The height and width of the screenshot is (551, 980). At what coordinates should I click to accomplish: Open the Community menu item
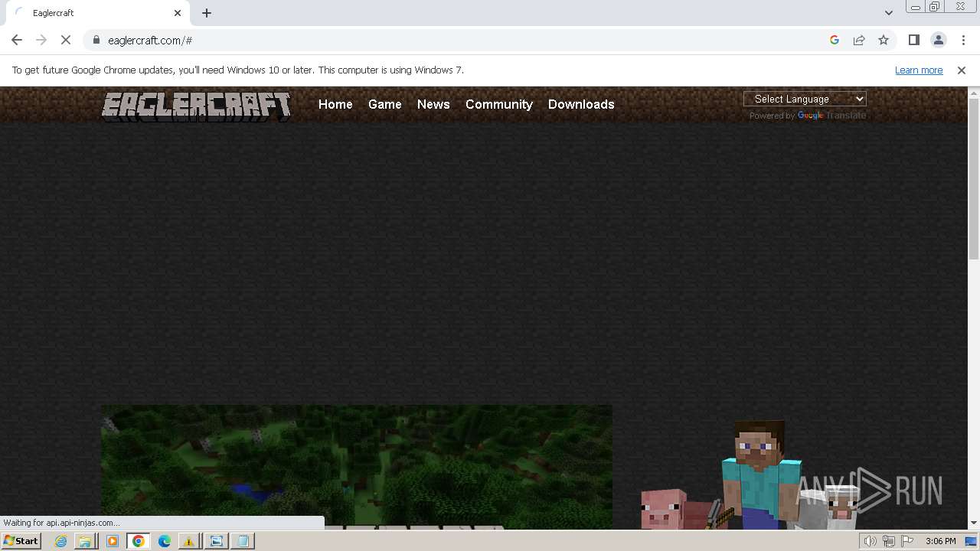click(499, 104)
